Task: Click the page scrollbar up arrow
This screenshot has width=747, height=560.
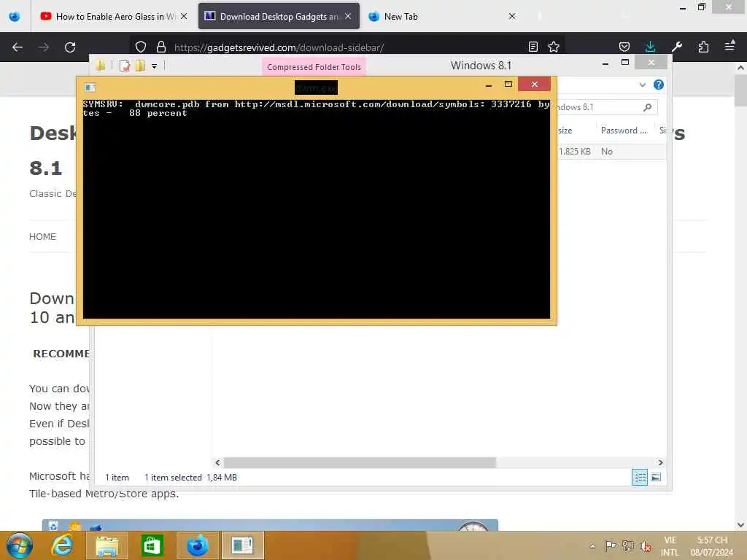Action: pyautogui.click(x=740, y=68)
